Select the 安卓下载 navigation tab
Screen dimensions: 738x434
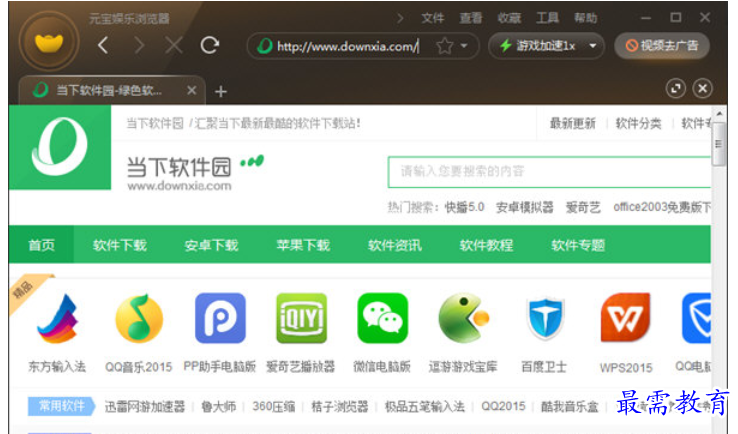pyautogui.click(x=211, y=245)
